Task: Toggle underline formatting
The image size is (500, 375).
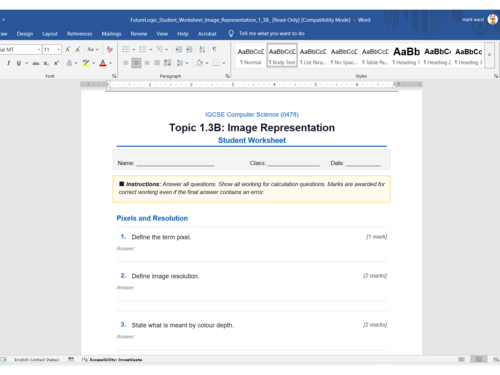Action: click(x=19, y=63)
